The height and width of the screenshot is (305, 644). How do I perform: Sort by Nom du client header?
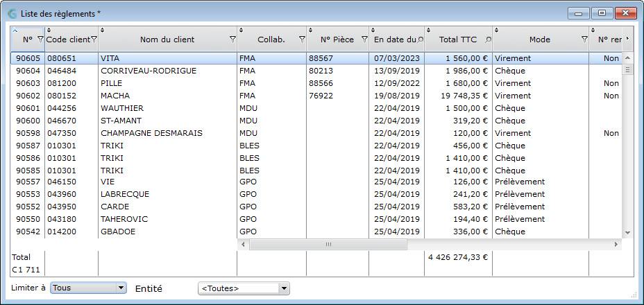167,40
